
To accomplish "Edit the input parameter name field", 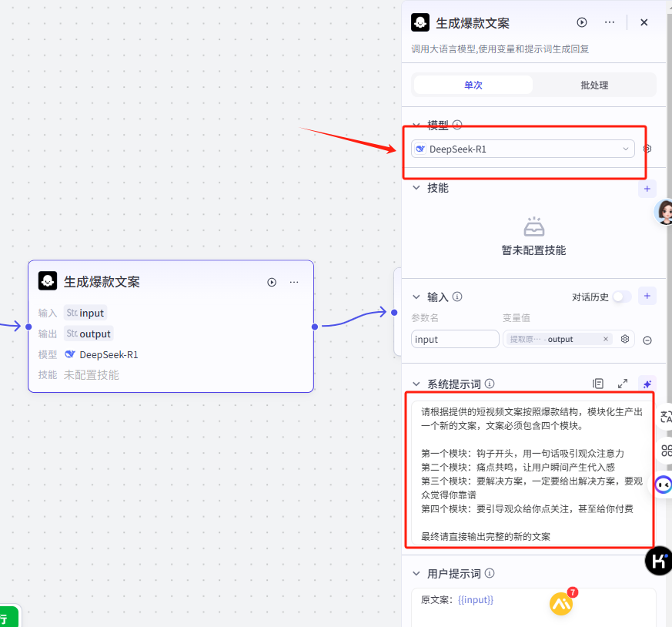I will pos(455,339).
